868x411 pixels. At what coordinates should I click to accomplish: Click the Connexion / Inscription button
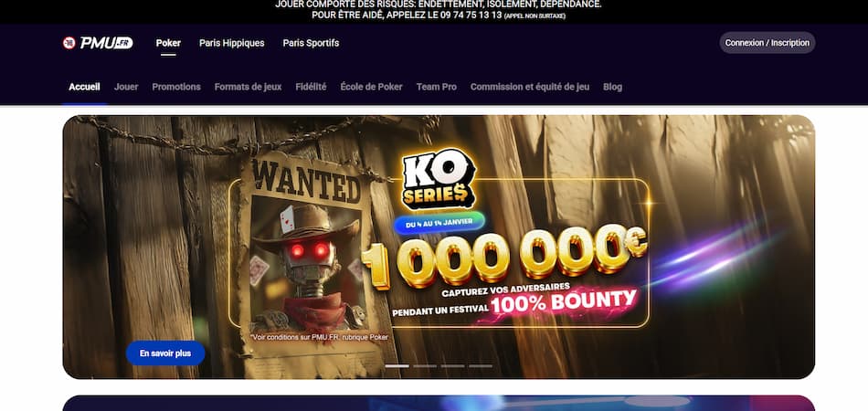click(x=767, y=43)
